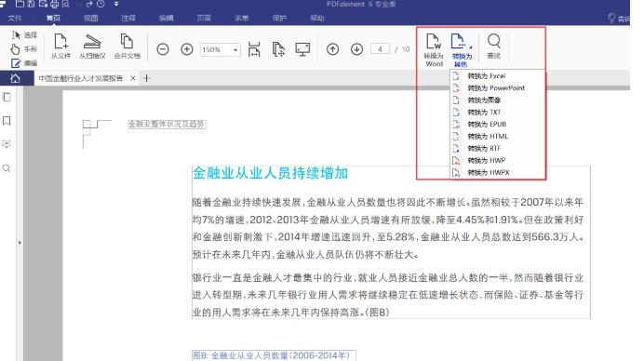Activate the 编辑 edit tool
Viewport: 644px width, 361px height.
tap(24, 63)
